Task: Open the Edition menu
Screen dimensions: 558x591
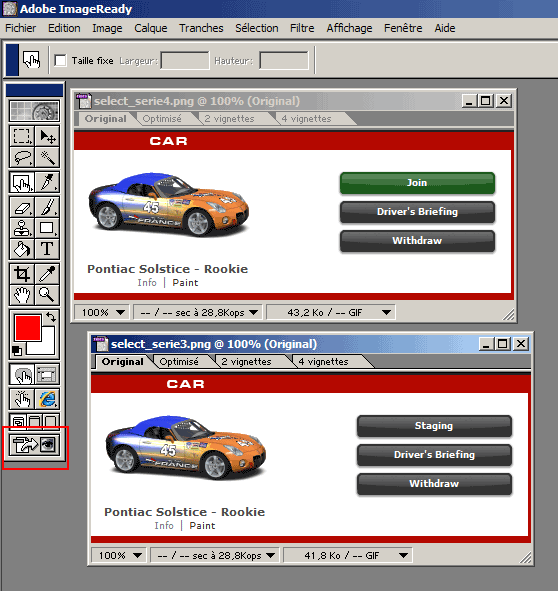Action: pyautogui.click(x=64, y=28)
